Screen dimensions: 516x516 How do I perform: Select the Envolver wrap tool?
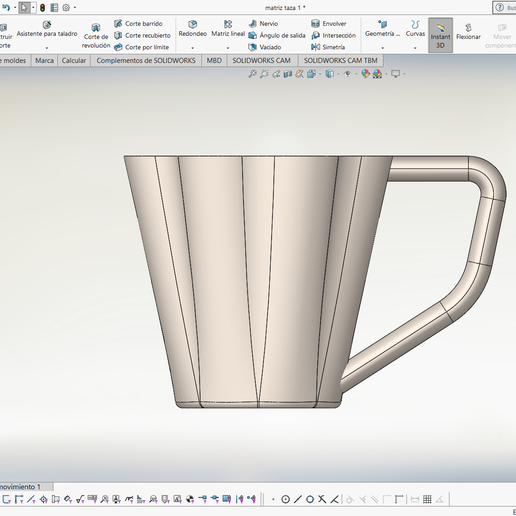(329, 24)
